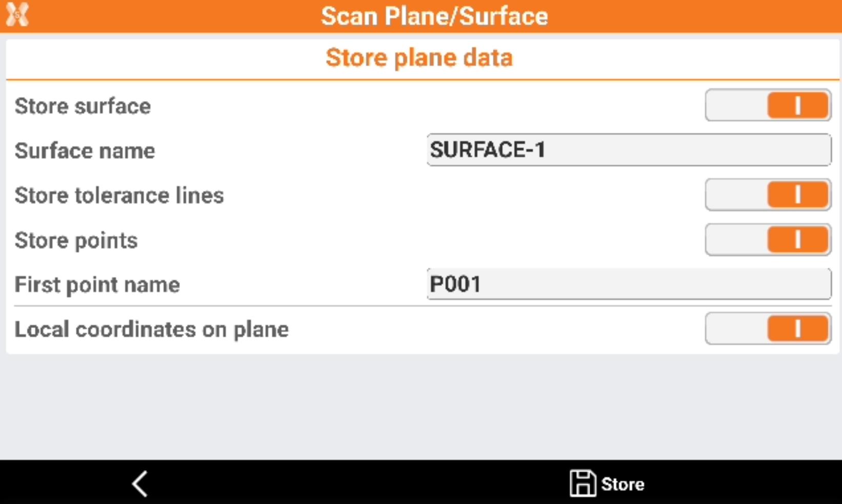This screenshot has height=504, width=842.
Task: Tap the exit icon on the orange title bar
Action: click(x=17, y=14)
